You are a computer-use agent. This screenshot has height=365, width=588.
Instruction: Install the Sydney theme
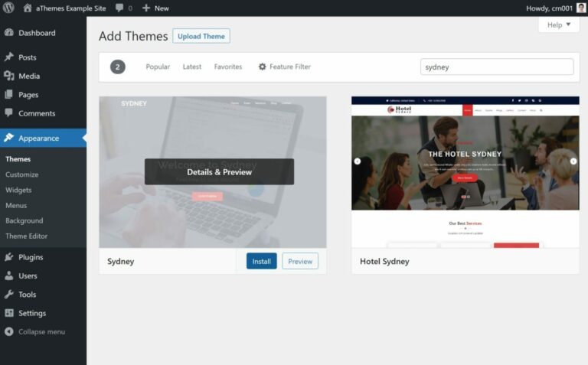(261, 261)
